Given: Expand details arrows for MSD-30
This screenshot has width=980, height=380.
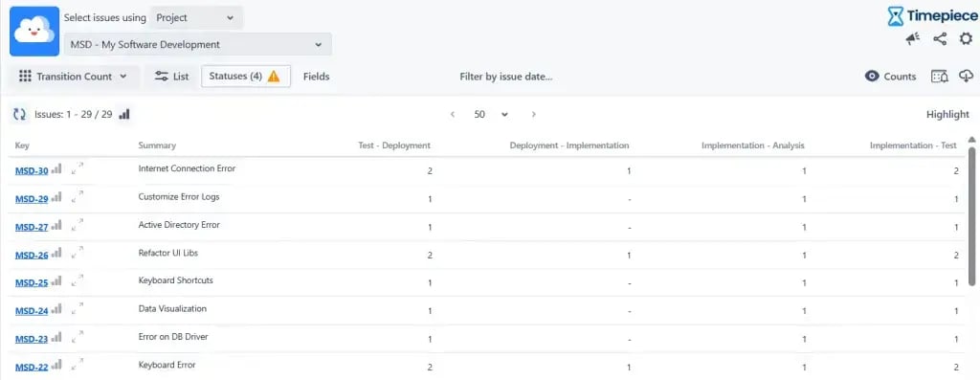Looking at the screenshot, I should click(x=78, y=168).
